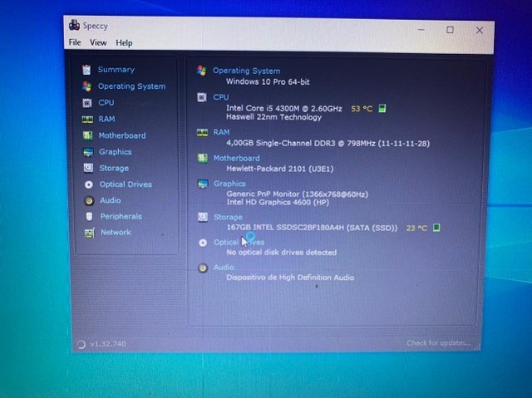Select RAM in the sidebar

point(107,119)
